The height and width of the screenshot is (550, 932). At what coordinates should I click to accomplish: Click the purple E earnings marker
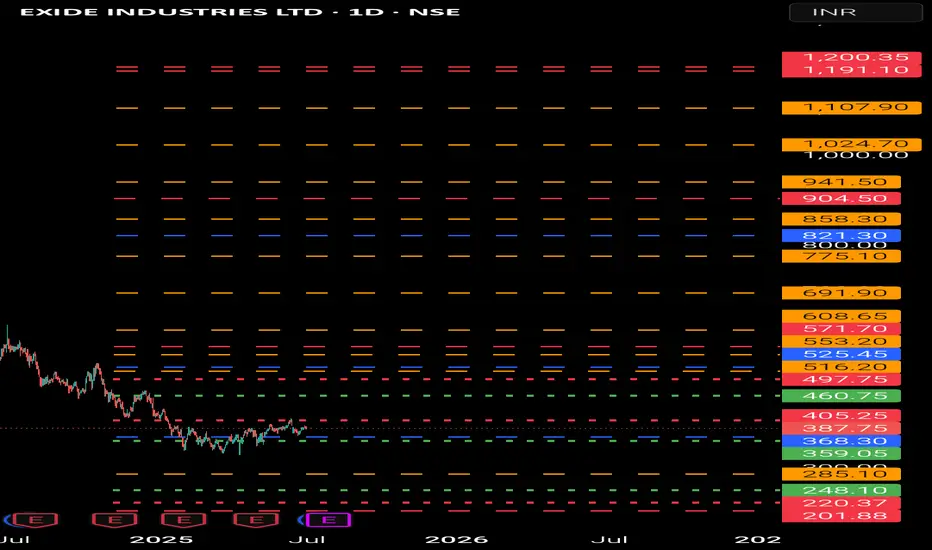click(x=329, y=520)
